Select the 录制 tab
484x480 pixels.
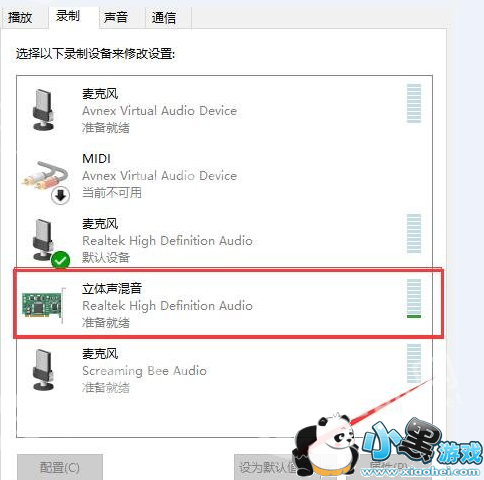(x=68, y=16)
